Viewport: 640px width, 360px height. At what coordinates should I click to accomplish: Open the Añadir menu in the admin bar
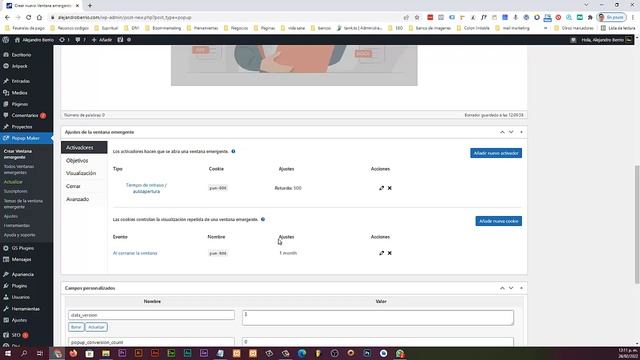coord(102,40)
